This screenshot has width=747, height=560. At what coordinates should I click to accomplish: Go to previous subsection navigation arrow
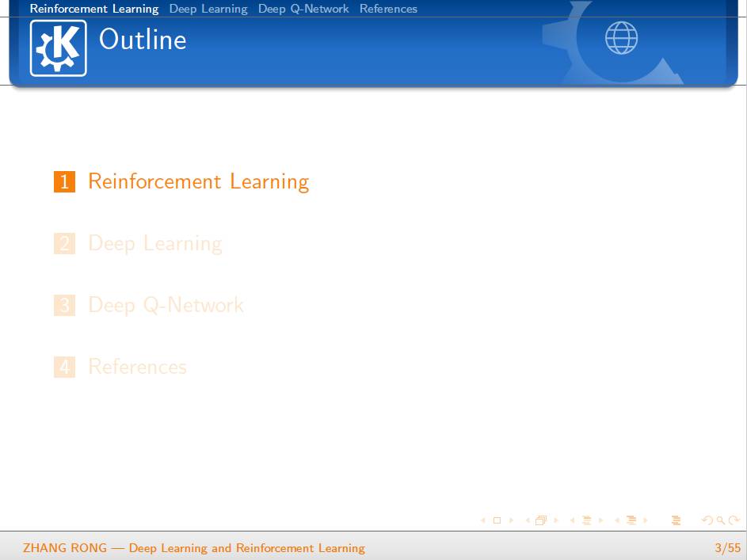[x=572, y=520]
